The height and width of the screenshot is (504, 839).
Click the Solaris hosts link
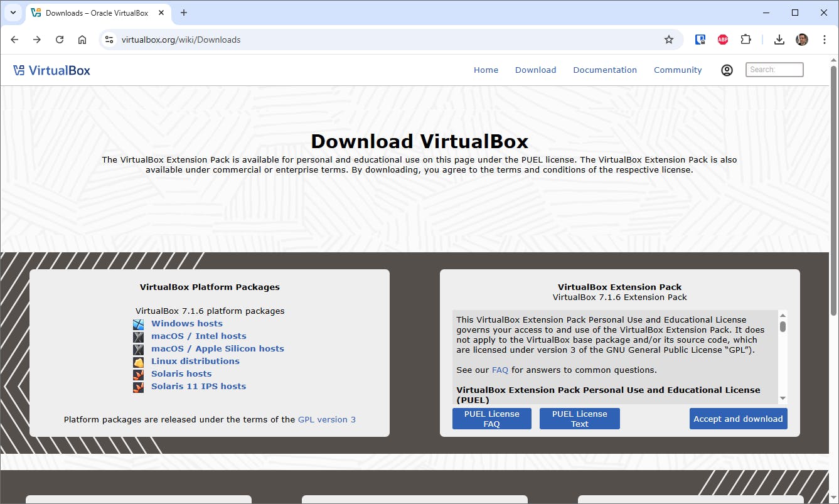pos(181,374)
